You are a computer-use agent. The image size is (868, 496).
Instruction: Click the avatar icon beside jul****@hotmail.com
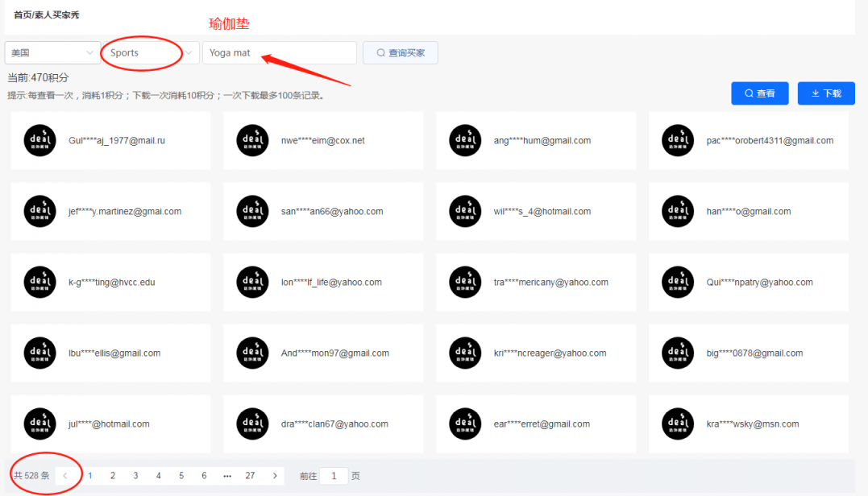tap(39, 424)
